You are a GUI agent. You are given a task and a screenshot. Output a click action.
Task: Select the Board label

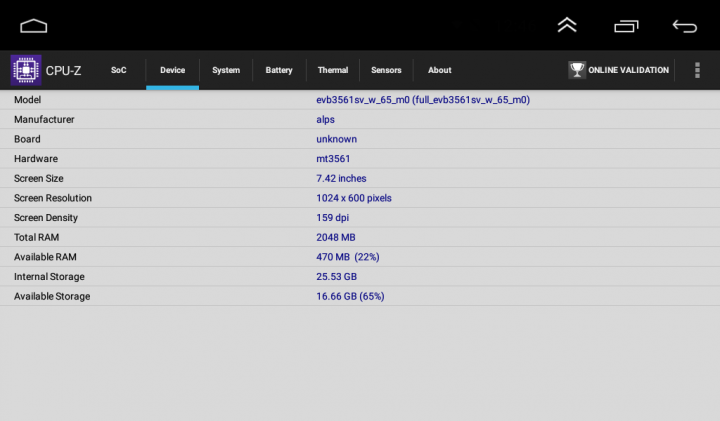27,139
